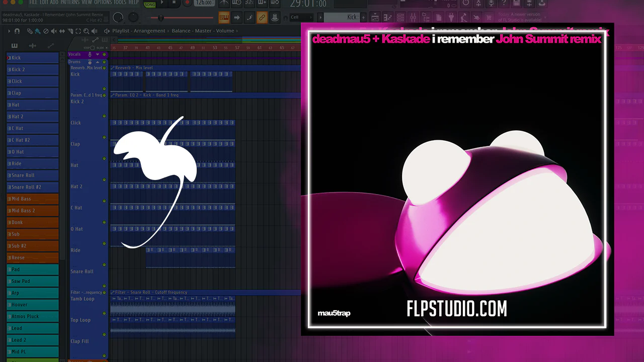The width and height of the screenshot is (644, 362).
Task: Click Balance - Master - Volume breadcrumb
Action: coord(203,31)
